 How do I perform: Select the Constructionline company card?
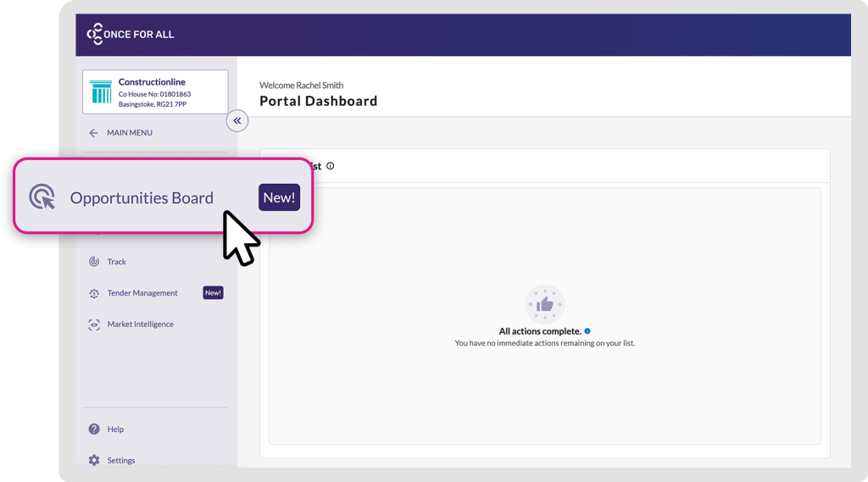pos(155,91)
